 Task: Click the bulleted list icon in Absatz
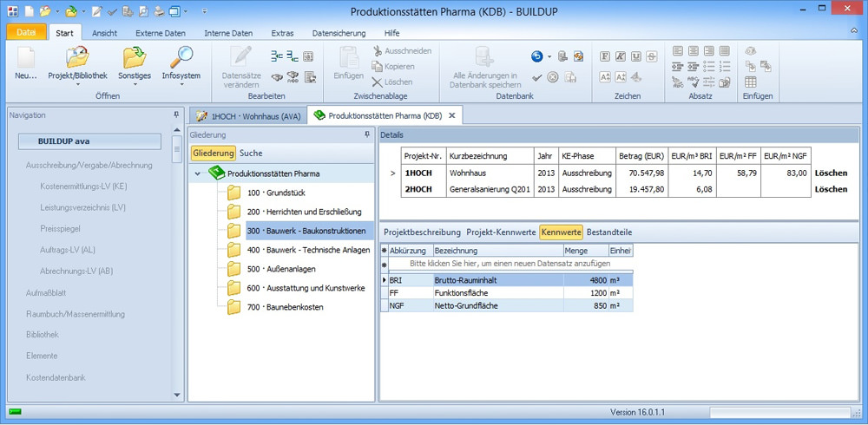(709, 67)
